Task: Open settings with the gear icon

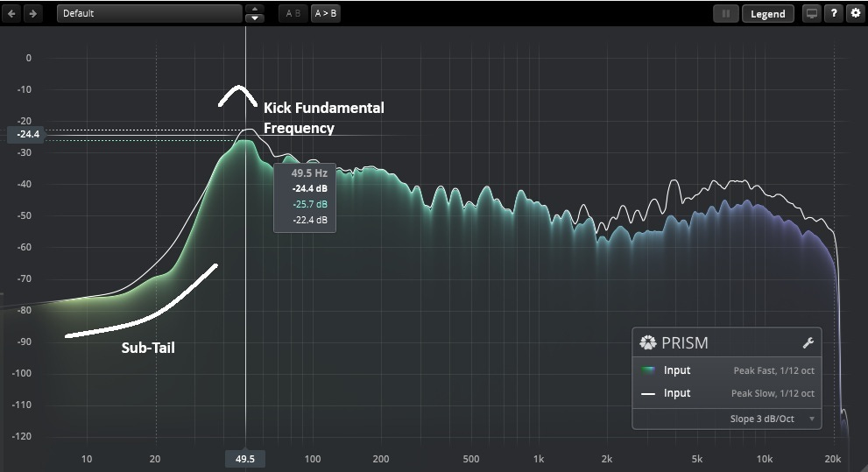Action: pos(855,14)
